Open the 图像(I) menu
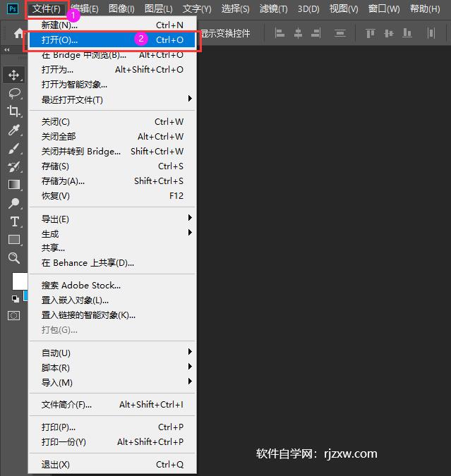 tap(121, 8)
